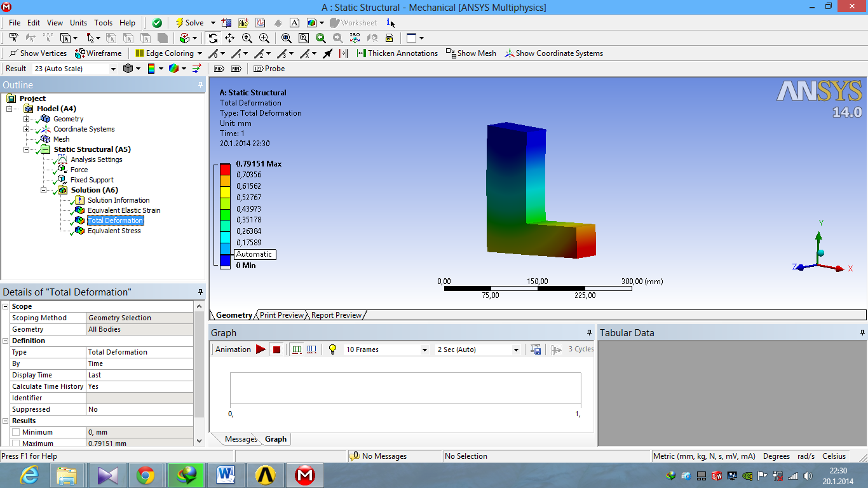Image resolution: width=868 pixels, height=488 pixels.
Task: Click the Label annotation icon
Action: [x=243, y=23]
